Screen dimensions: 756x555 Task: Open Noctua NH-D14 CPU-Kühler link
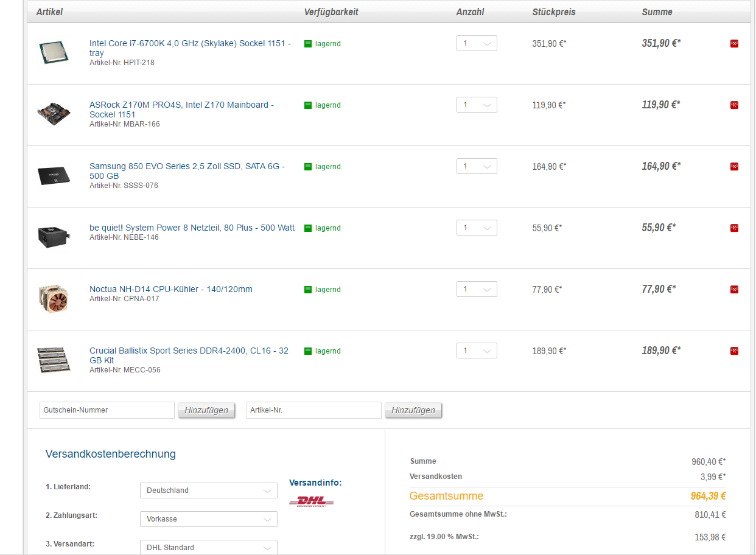point(170,289)
